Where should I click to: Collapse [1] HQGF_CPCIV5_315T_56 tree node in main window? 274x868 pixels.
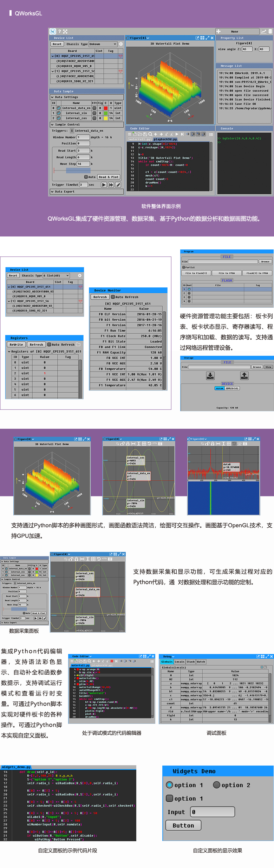pos(53,71)
